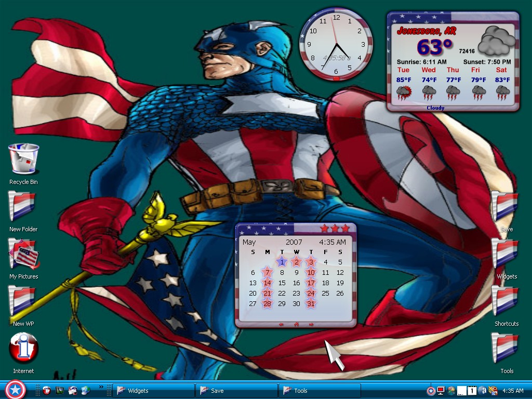Click the 'a' system tray icon
This screenshot has height=399, width=532.
coord(483,391)
